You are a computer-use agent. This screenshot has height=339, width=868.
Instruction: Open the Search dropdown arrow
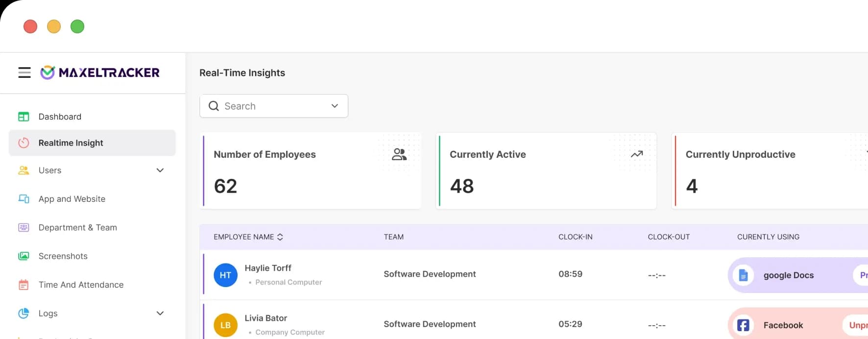coord(335,106)
